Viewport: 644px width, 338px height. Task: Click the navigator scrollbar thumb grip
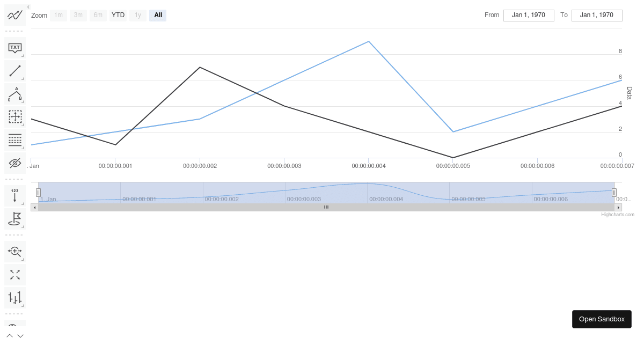click(326, 207)
